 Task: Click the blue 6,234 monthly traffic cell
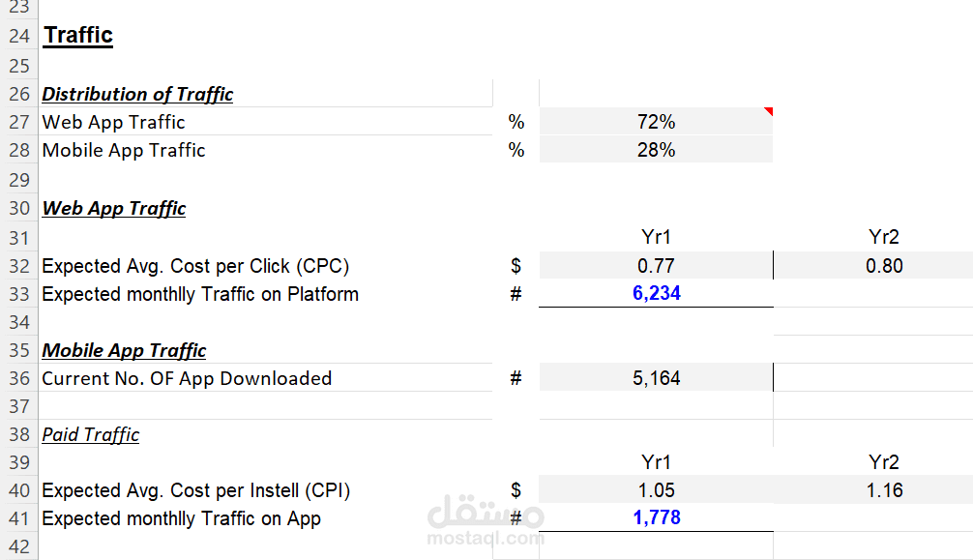click(x=656, y=293)
